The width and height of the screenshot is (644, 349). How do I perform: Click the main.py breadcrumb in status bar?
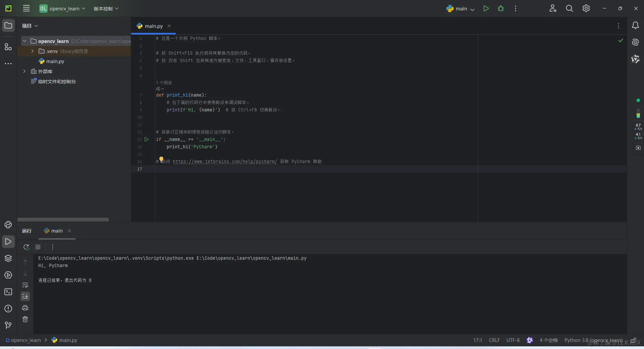pyautogui.click(x=64, y=340)
